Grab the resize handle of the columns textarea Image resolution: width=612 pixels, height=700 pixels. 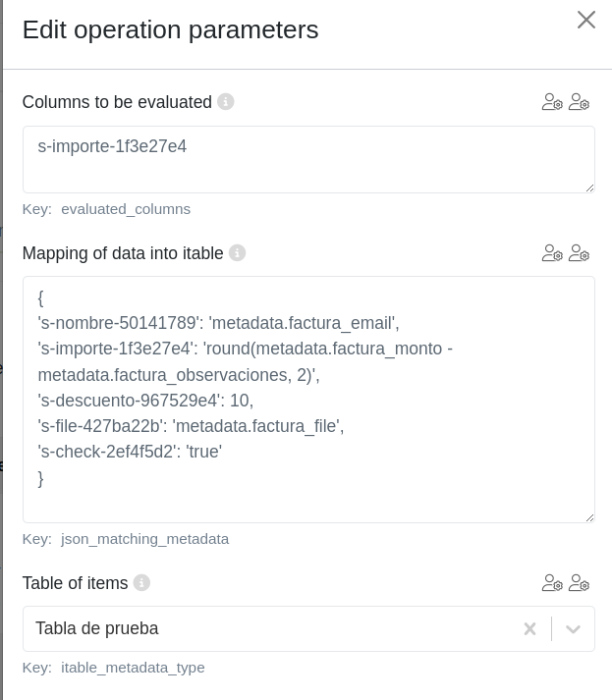pyautogui.click(x=589, y=188)
